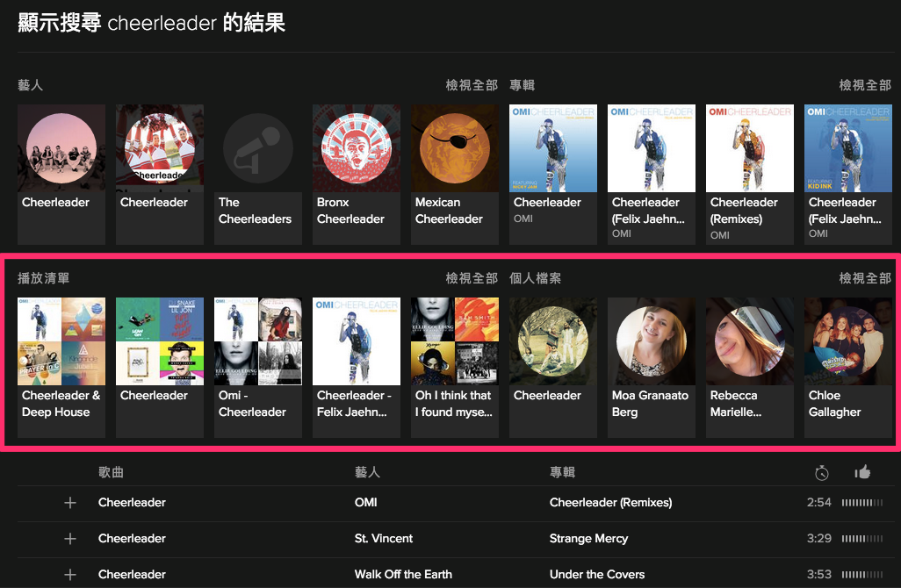Open Cheerleader (Remixes) album cover

[749, 148]
